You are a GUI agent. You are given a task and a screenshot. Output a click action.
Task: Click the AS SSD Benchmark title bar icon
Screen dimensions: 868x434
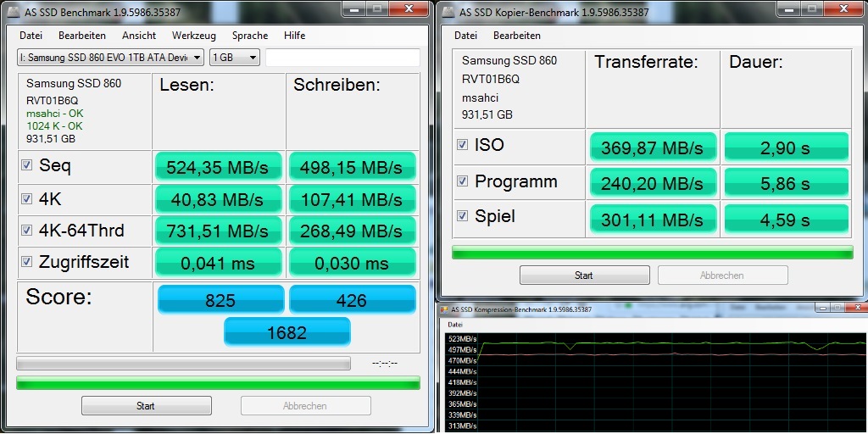pos(14,12)
